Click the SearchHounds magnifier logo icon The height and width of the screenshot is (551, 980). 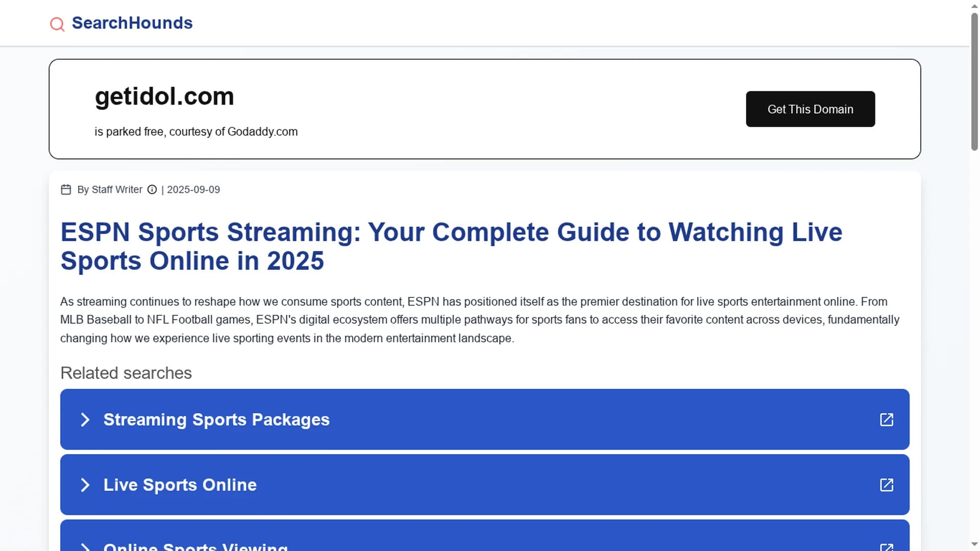(x=57, y=24)
